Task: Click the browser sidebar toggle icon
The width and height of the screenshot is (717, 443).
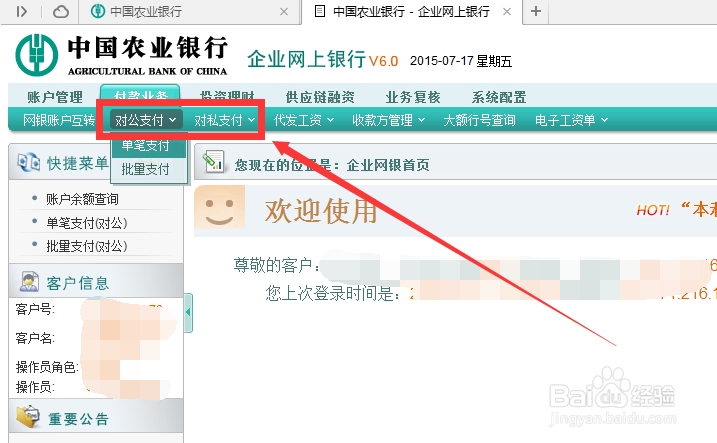Action: click(21, 11)
